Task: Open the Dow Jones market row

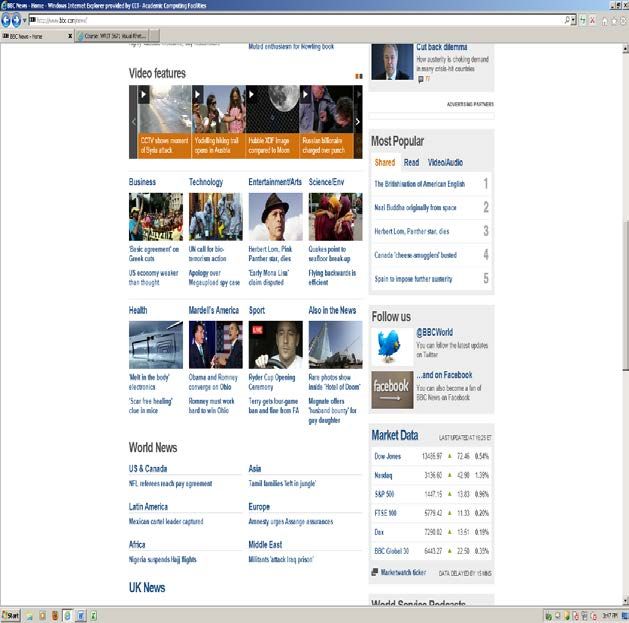Action: pos(431,456)
